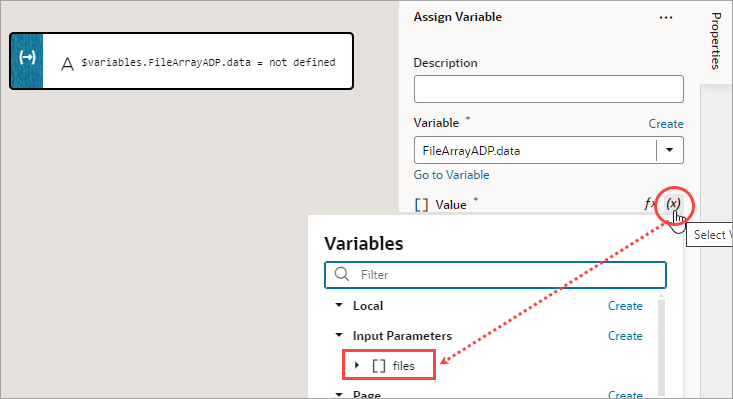Collapse the Local variables section
This screenshot has width=733, height=399.
click(x=339, y=305)
